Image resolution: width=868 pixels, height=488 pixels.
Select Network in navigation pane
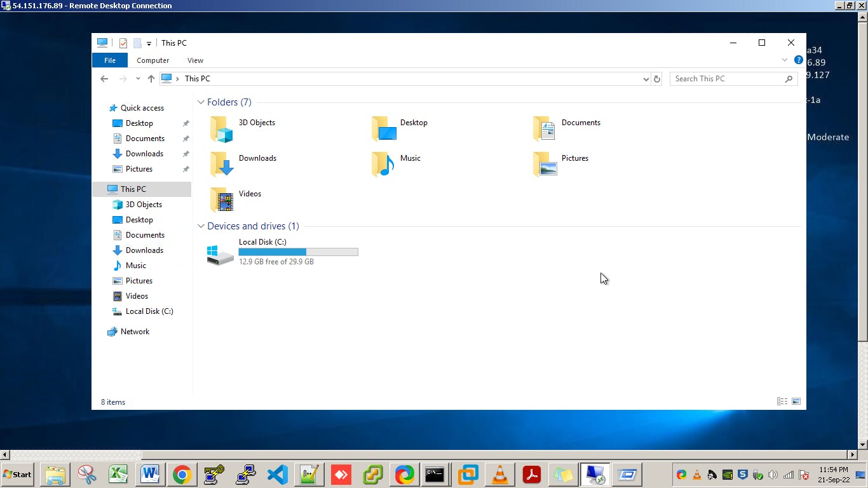click(x=135, y=332)
